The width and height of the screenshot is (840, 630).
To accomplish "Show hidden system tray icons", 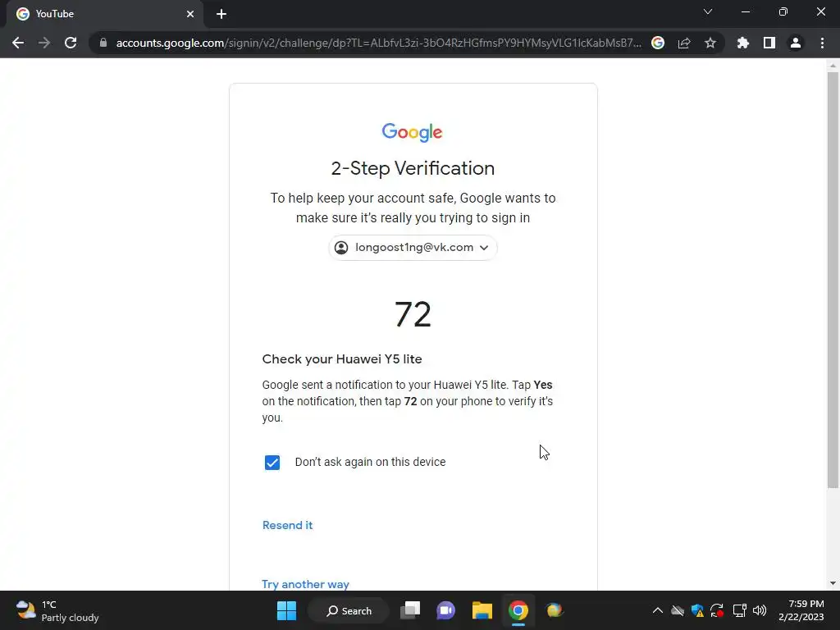I will pyautogui.click(x=658, y=610).
